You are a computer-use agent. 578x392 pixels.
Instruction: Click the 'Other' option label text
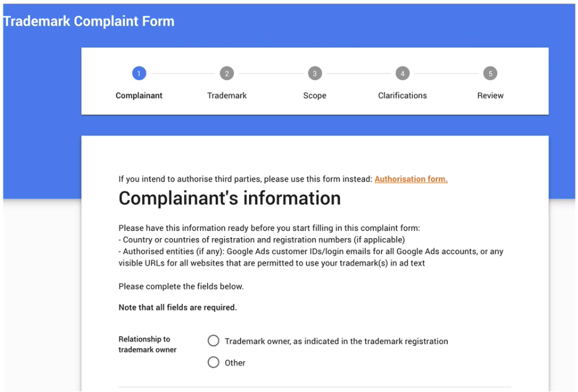(x=235, y=363)
